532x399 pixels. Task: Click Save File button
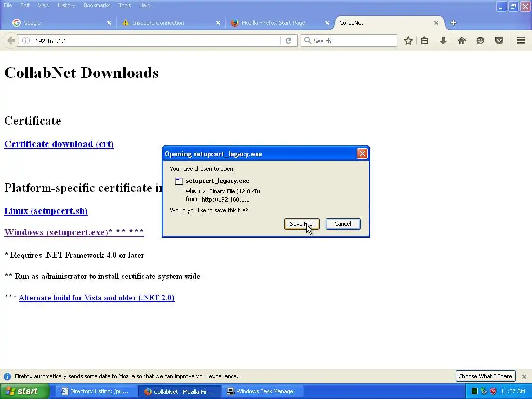[301, 224]
